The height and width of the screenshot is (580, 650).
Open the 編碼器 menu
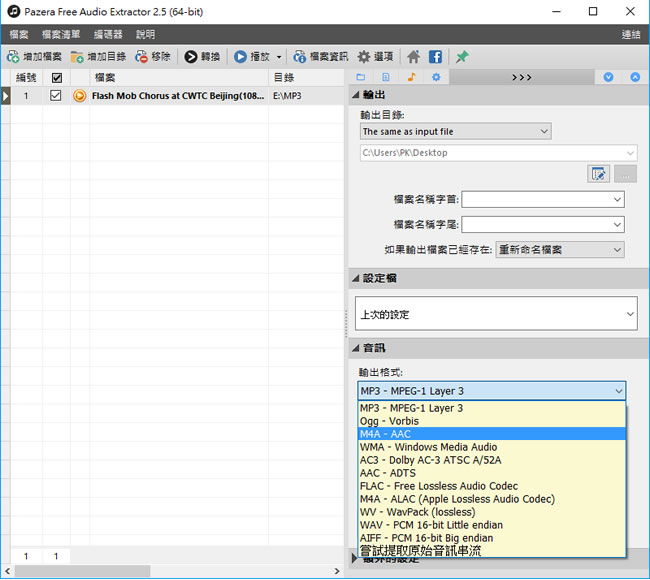(x=108, y=34)
